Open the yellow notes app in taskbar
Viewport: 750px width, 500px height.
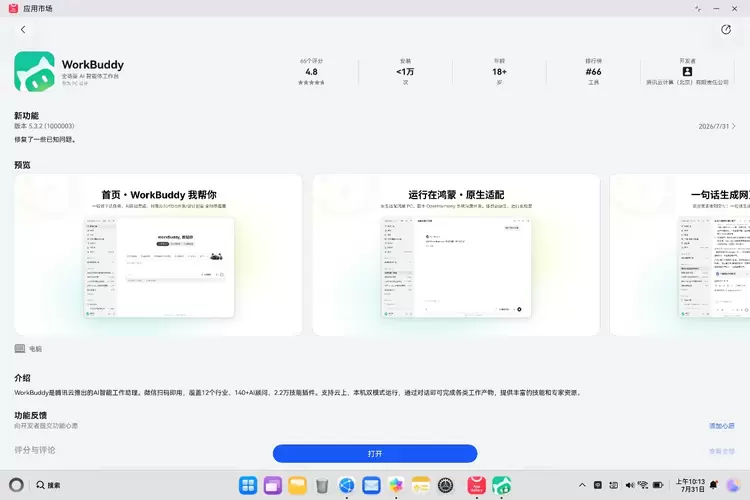click(x=421, y=486)
